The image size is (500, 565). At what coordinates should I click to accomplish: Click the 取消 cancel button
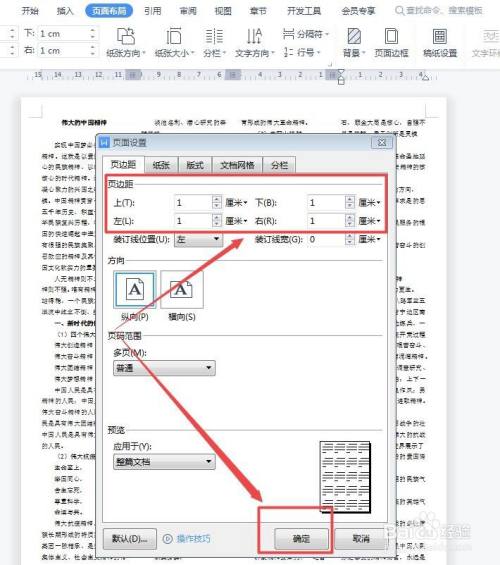click(x=361, y=539)
